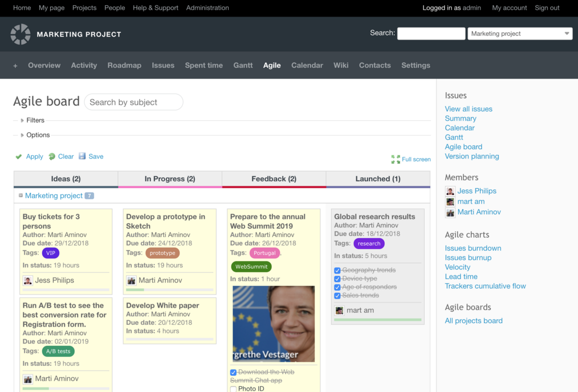Open the Issues burndown chart link
578x392 pixels.
click(473, 248)
